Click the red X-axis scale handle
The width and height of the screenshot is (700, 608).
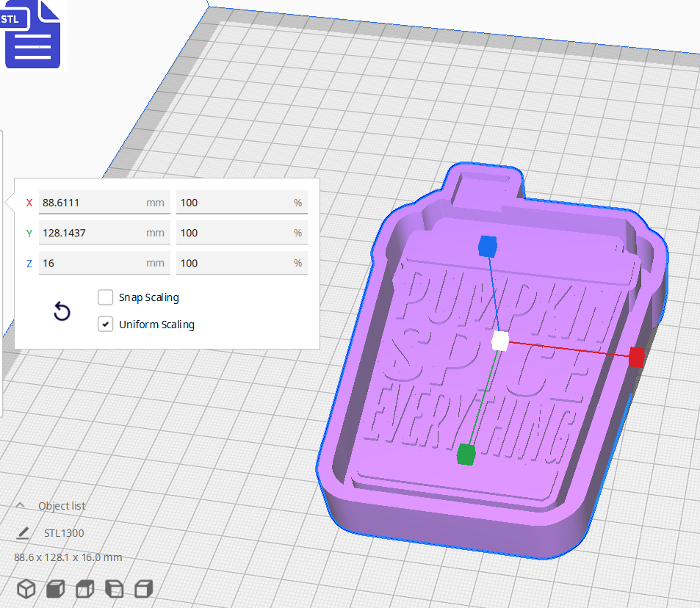pyautogui.click(x=636, y=358)
